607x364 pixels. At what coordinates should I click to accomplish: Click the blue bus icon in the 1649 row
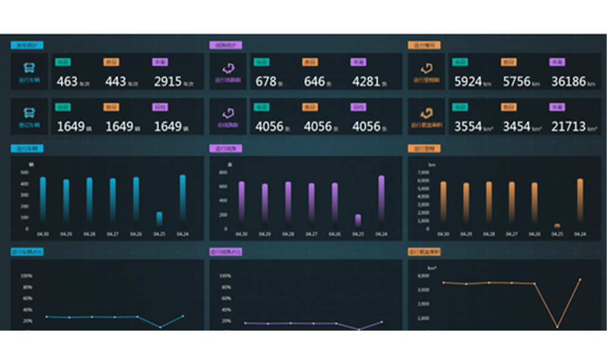pos(29,113)
